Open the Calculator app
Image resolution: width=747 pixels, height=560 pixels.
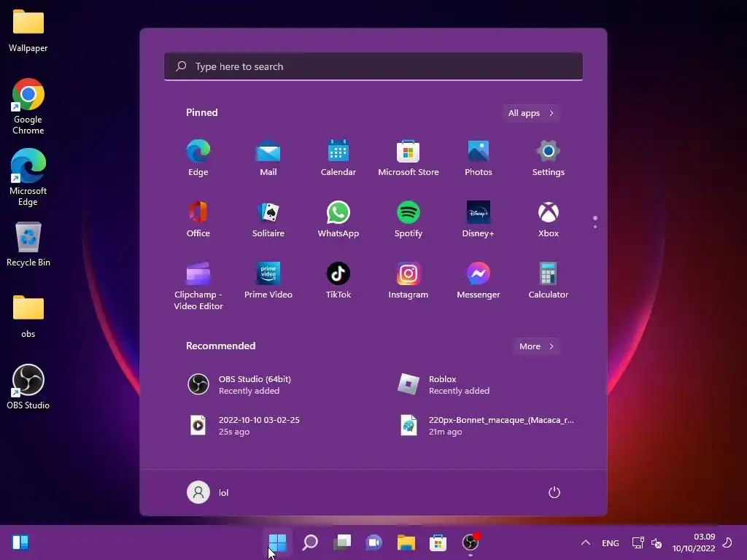[x=549, y=281]
